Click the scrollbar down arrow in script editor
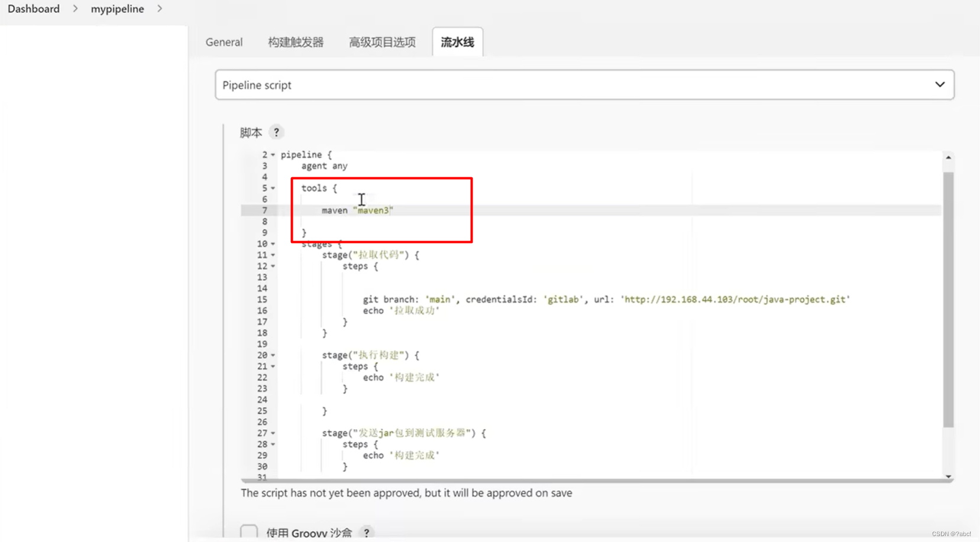980x542 pixels. click(949, 476)
